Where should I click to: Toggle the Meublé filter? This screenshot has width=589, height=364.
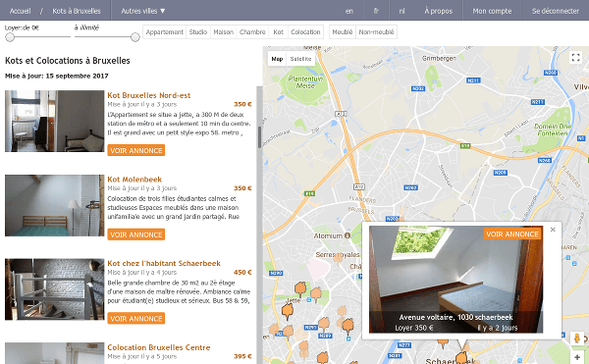pos(343,32)
